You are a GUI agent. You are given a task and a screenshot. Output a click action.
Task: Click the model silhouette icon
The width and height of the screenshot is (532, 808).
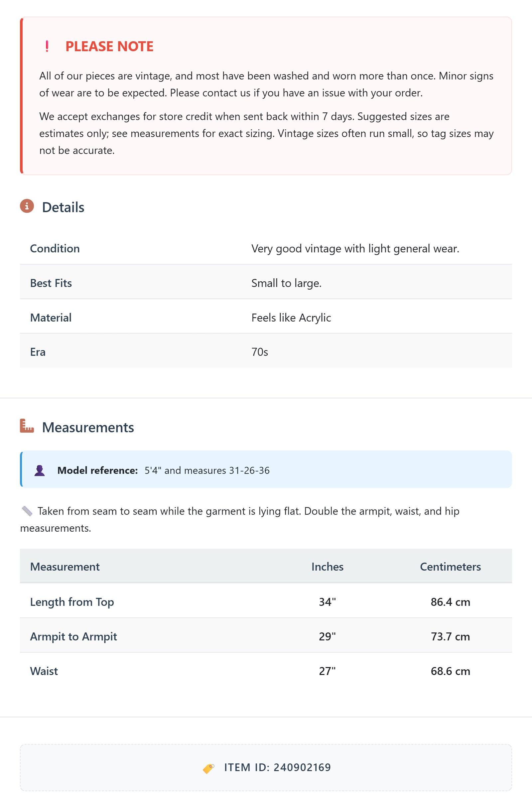40,471
